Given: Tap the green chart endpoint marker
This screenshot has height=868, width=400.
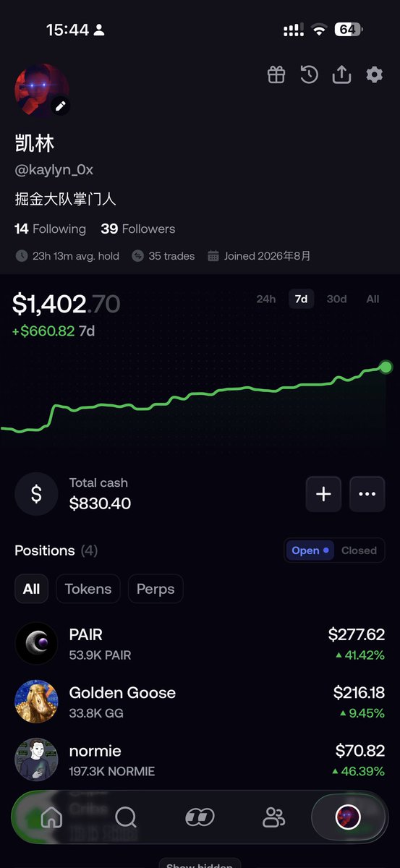Looking at the screenshot, I should (x=386, y=367).
